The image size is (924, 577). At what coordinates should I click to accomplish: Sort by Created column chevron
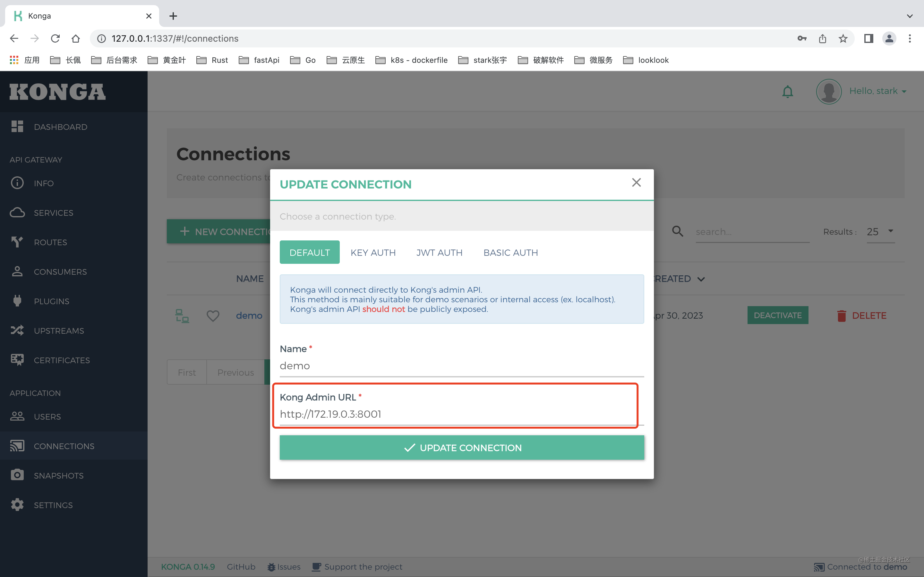(701, 279)
